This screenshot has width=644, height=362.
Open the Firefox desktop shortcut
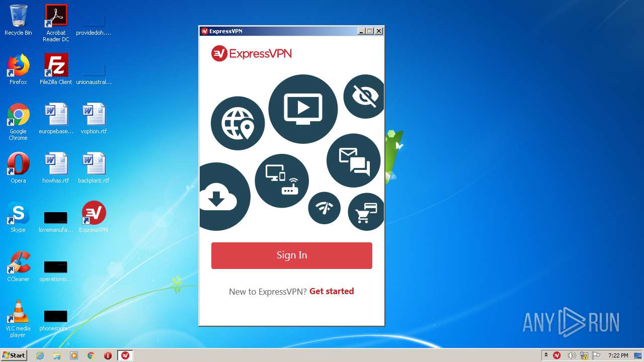click(18, 69)
